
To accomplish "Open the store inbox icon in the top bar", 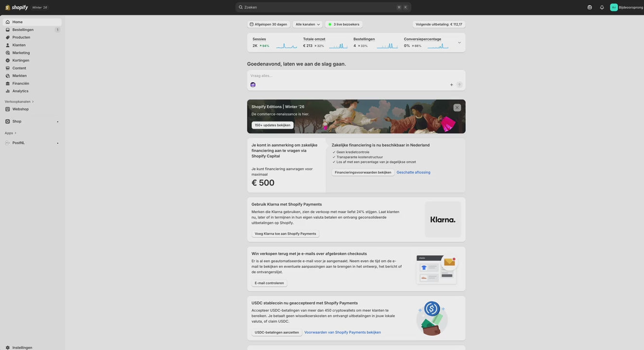I will point(590,7).
